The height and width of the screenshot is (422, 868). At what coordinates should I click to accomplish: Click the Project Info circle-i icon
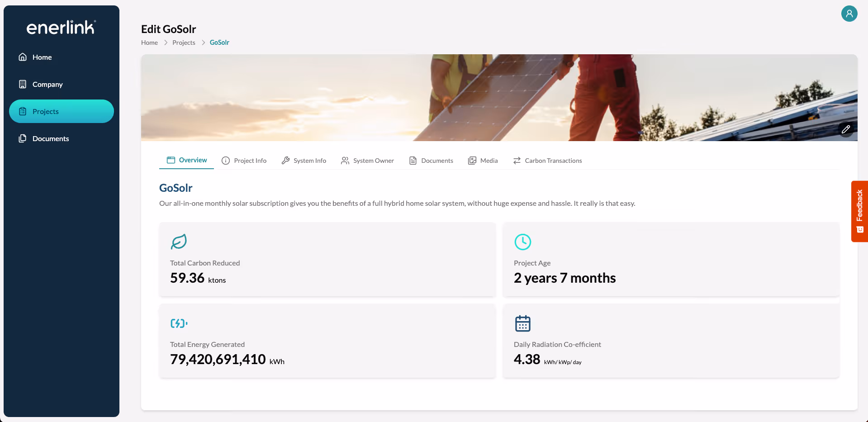click(226, 161)
